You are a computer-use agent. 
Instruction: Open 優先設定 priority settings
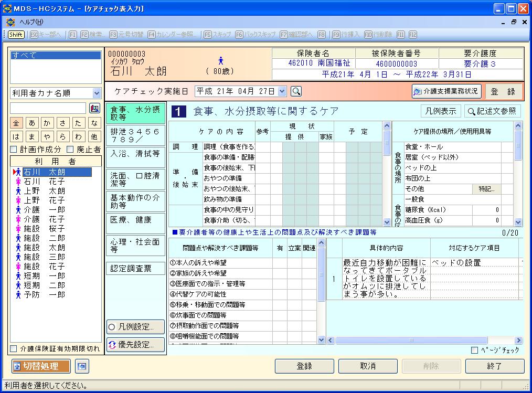tap(135, 345)
